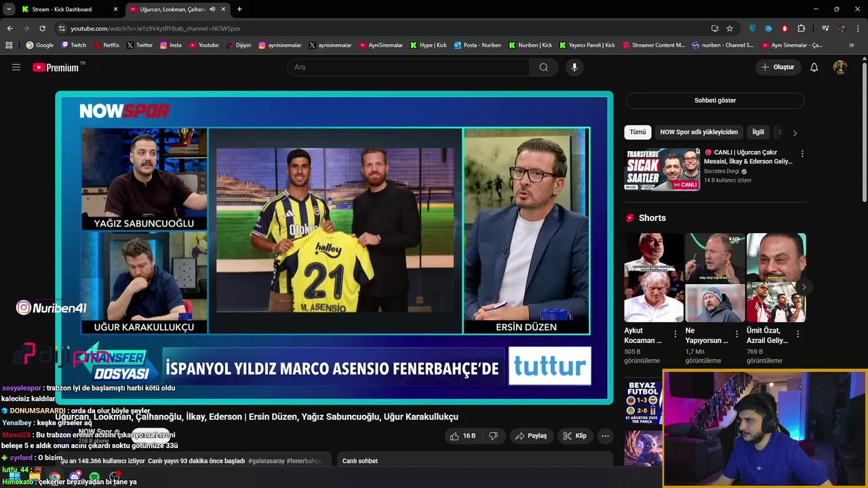
Task: Click the Oluştur create button
Action: point(777,67)
